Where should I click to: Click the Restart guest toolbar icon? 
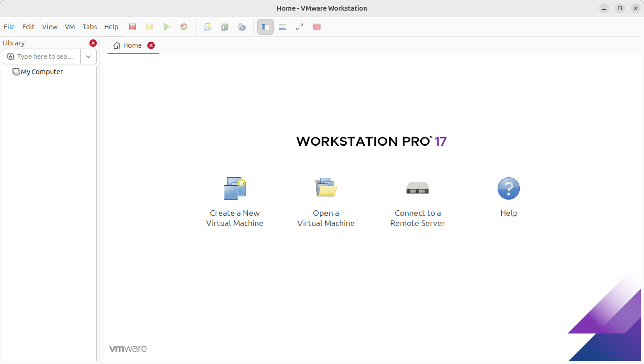coord(184,27)
